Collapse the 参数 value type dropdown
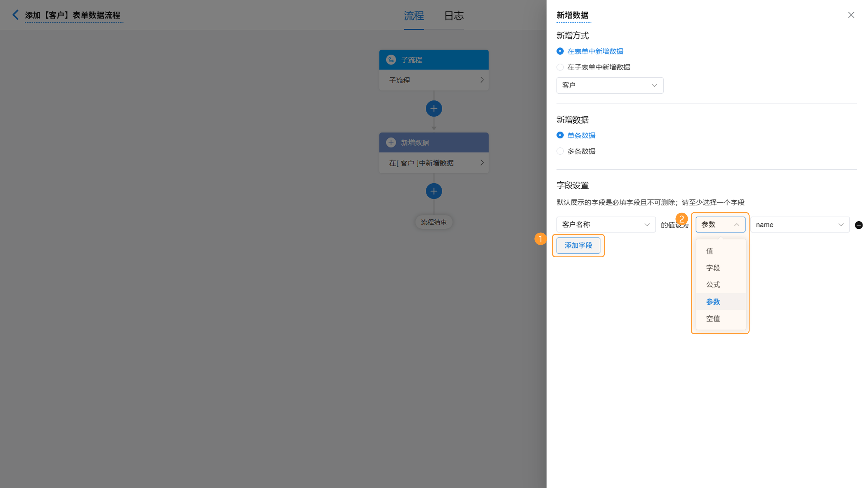Viewport: 868px width, 488px height. coord(720,225)
